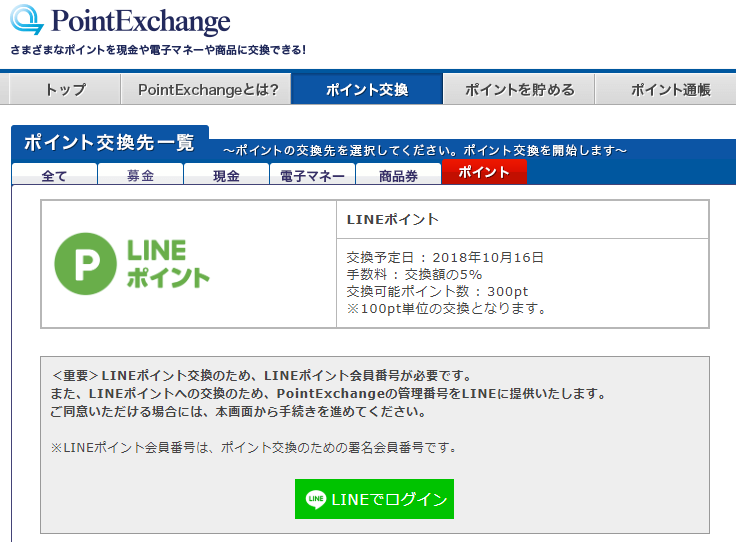
Task: Click the 手数料：交換額の5% text
Action: [414, 275]
